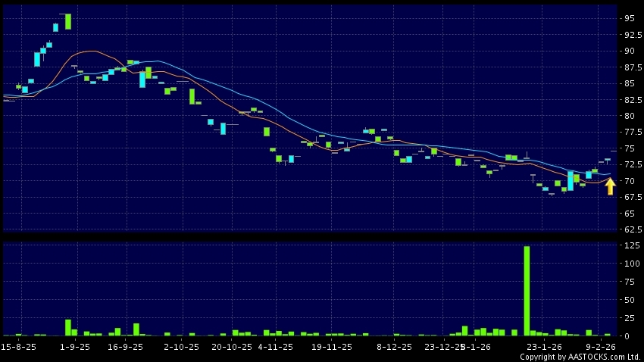Click the 8-12-25 date label
This screenshot has width=644, height=362.
coord(394,347)
